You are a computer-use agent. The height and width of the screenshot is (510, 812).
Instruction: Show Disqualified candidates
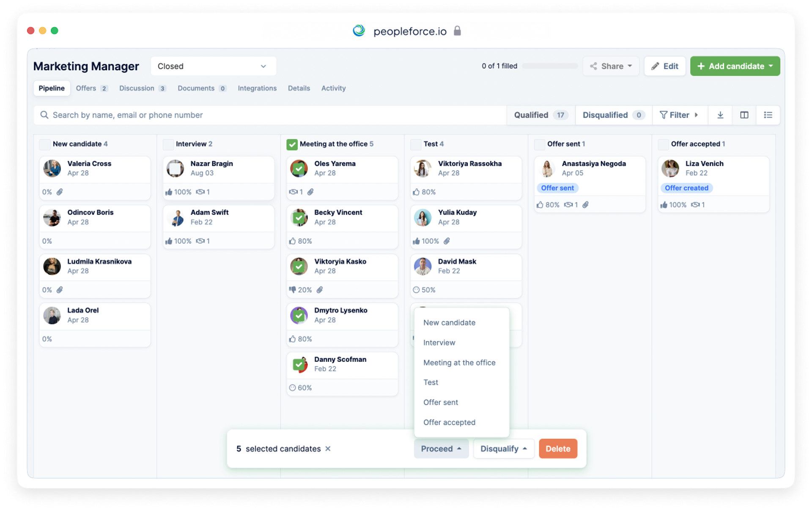pyautogui.click(x=614, y=115)
